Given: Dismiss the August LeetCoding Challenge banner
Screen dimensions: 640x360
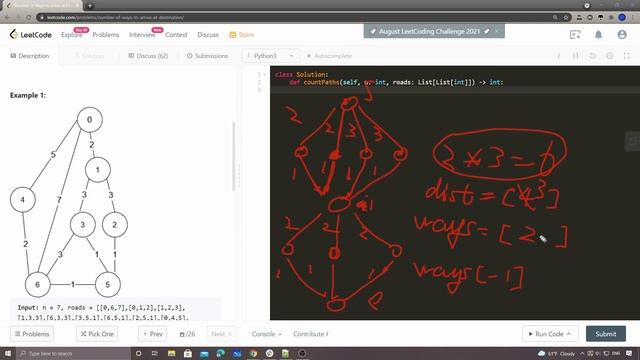Looking at the screenshot, I should pos(497,31).
